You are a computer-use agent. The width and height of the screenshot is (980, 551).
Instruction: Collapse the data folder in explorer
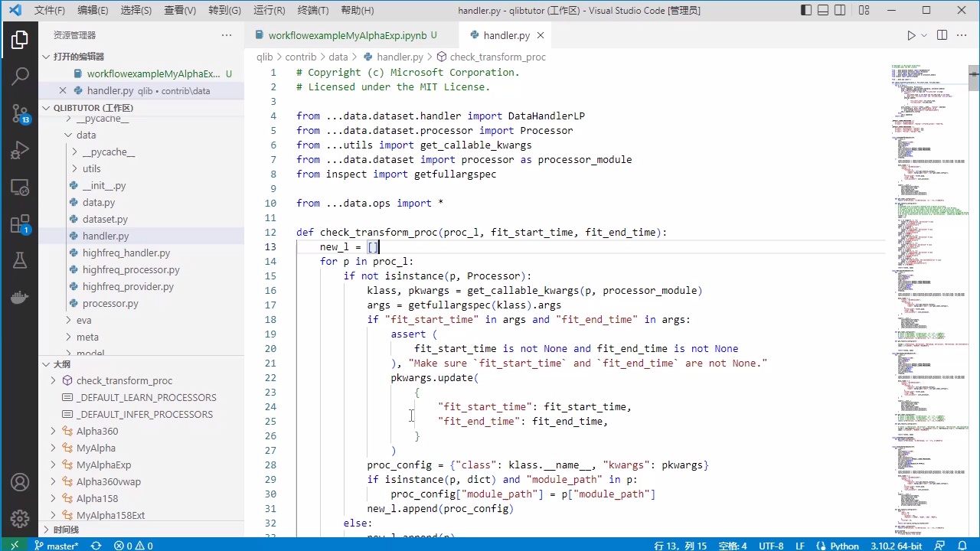[86, 135]
